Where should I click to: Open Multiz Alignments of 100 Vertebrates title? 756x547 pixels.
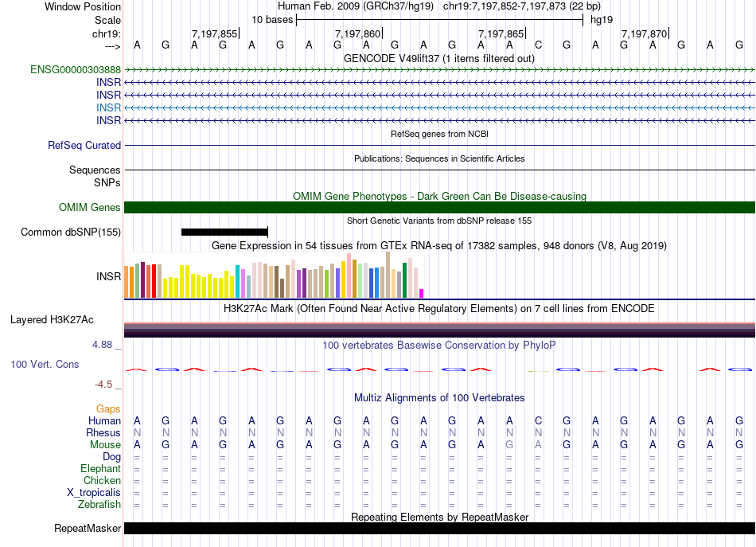point(438,397)
